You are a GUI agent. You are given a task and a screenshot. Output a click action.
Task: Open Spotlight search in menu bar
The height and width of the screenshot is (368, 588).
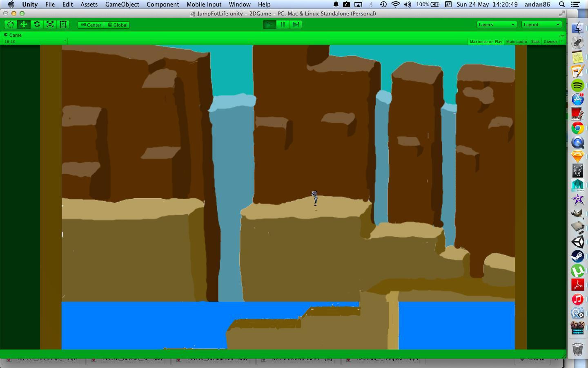tap(562, 4)
